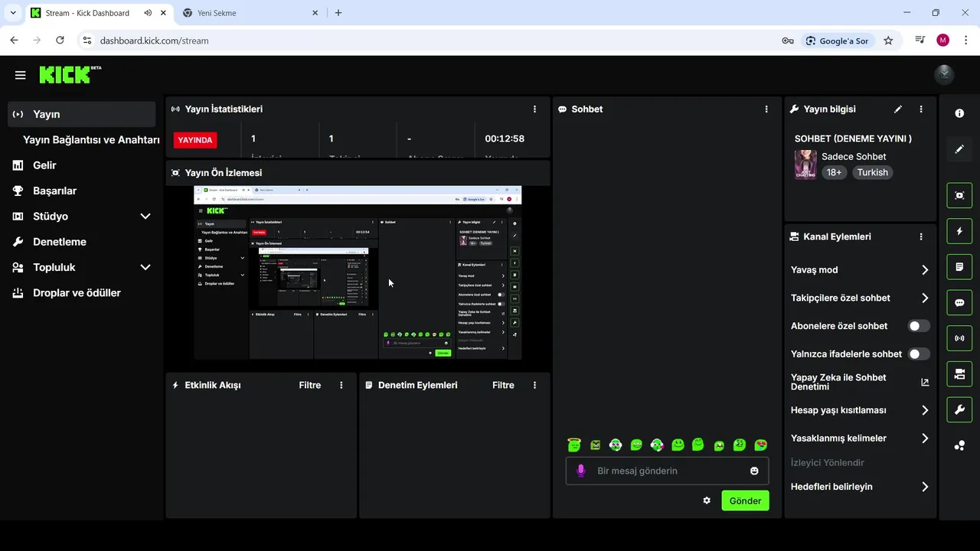Open Chrome tab search dropdown
The image size is (980, 551).
13,13
